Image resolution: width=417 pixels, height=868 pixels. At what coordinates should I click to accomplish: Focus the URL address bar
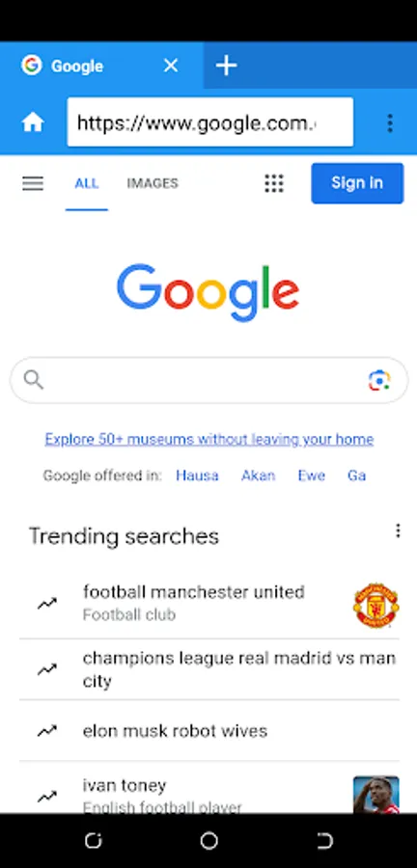click(x=209, y=122)
